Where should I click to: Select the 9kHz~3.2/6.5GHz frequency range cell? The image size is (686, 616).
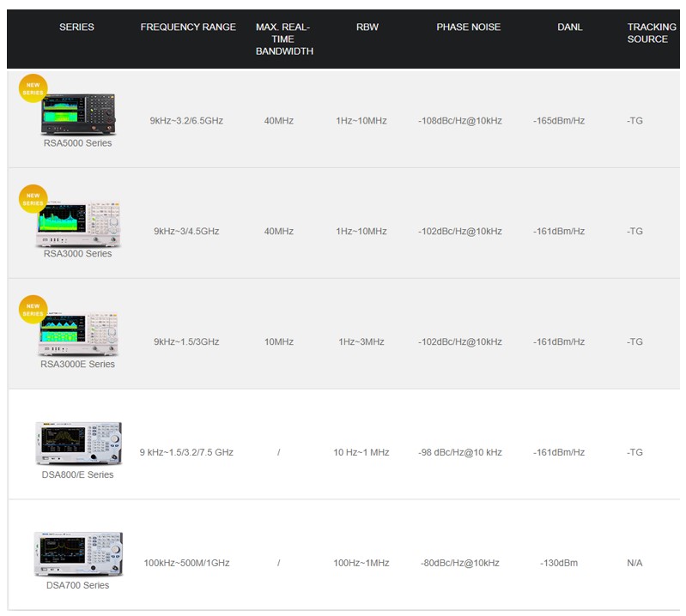(x=186, y=121)
